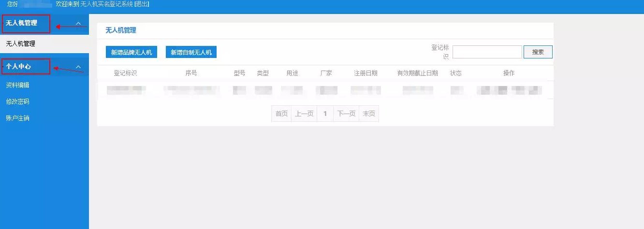The height and width of the screenshot is (229, 644).
Task: Collapse the 个人中心 section chevron
Action: (78, 67)
